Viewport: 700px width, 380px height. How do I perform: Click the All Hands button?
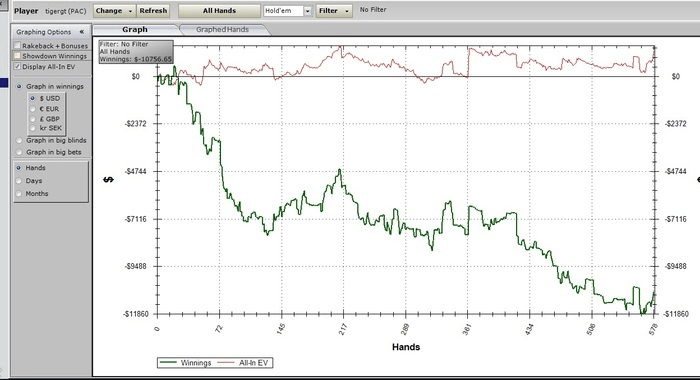tap(219, 11)
